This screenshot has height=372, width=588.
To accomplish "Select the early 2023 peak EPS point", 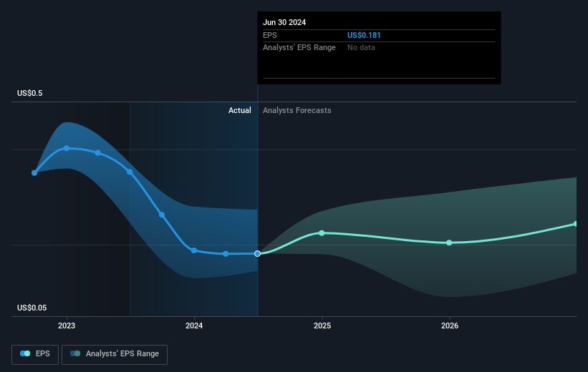I will (x=67, y=148).
